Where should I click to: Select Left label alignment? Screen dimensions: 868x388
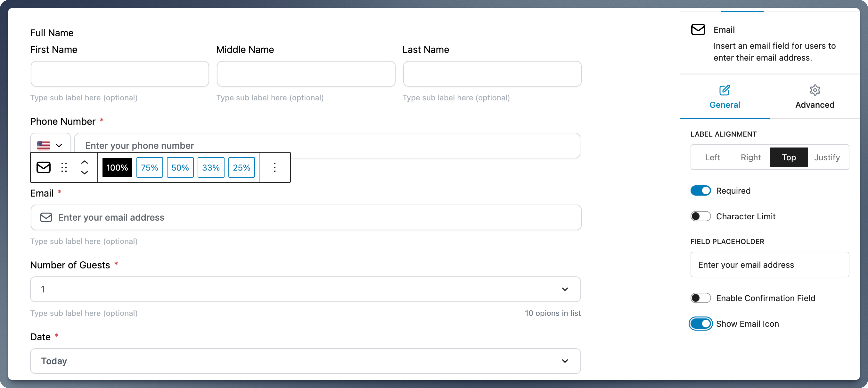pos(712,157)
